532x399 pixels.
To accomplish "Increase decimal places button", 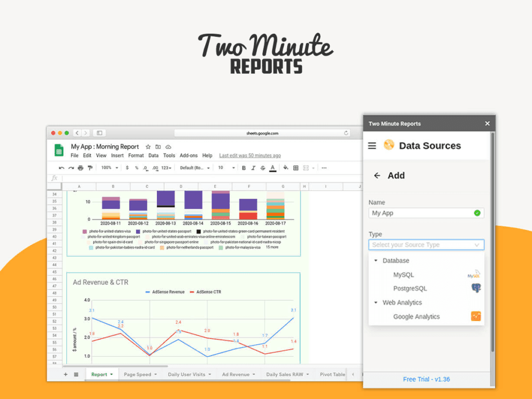I will point(155,168).
